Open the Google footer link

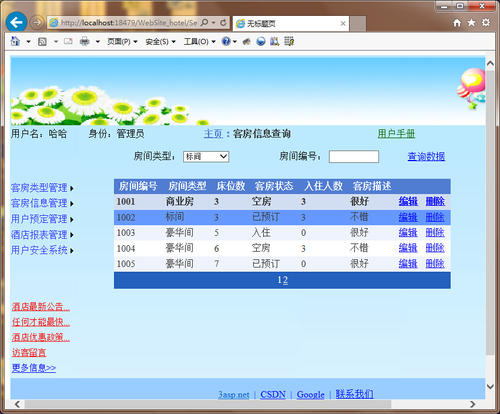pyautogui.click(x=310, y=395)
